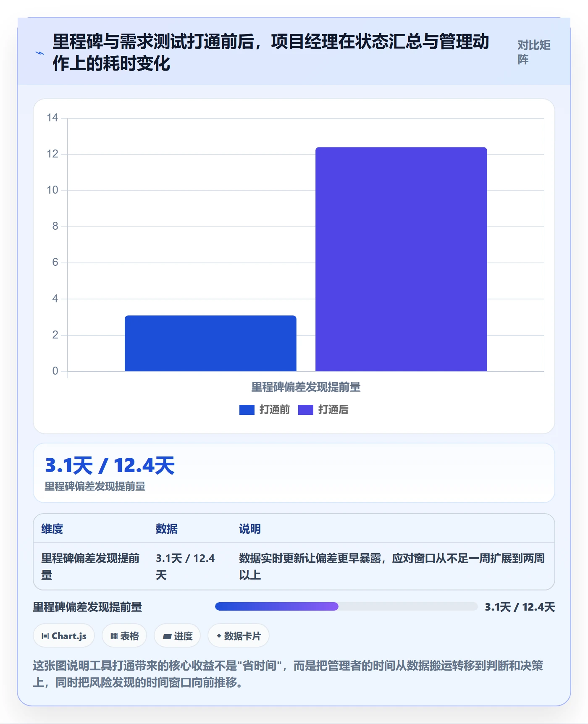
Task: Select the 数据卡片 tag chip
Action: [x=238, y=636]
